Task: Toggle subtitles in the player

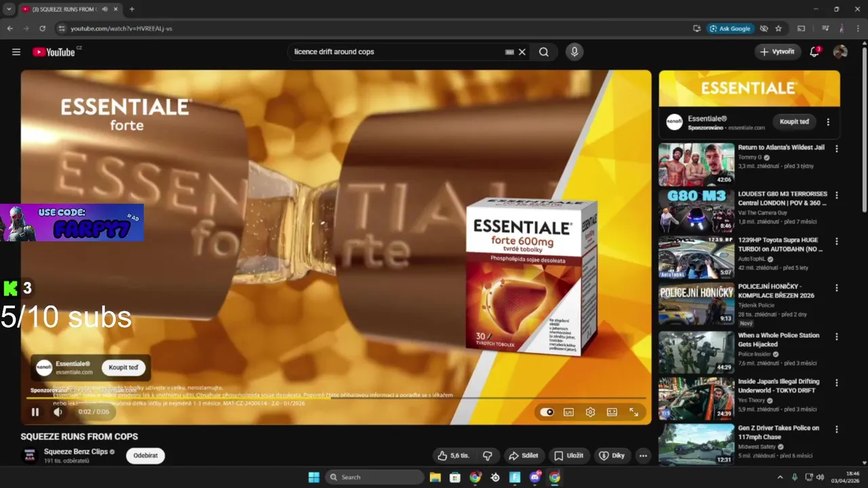Action: coord(568,412)
